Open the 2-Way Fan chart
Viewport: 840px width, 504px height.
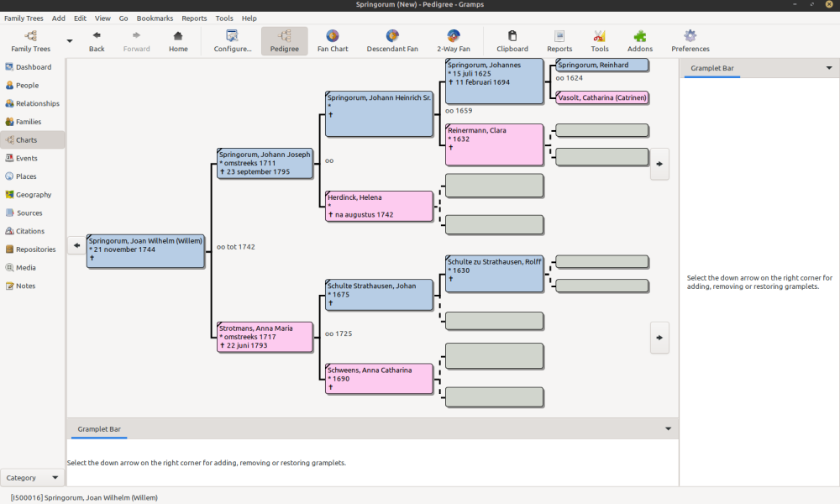coord(453,40)
